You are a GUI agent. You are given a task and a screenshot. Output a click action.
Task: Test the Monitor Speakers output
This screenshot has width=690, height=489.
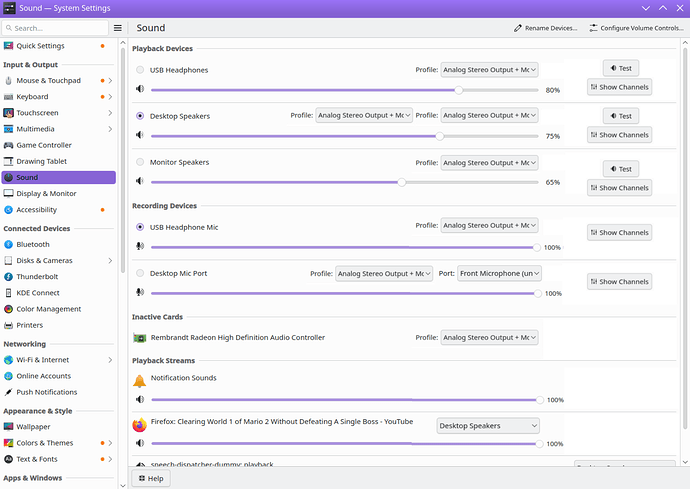tap(620, 169)
